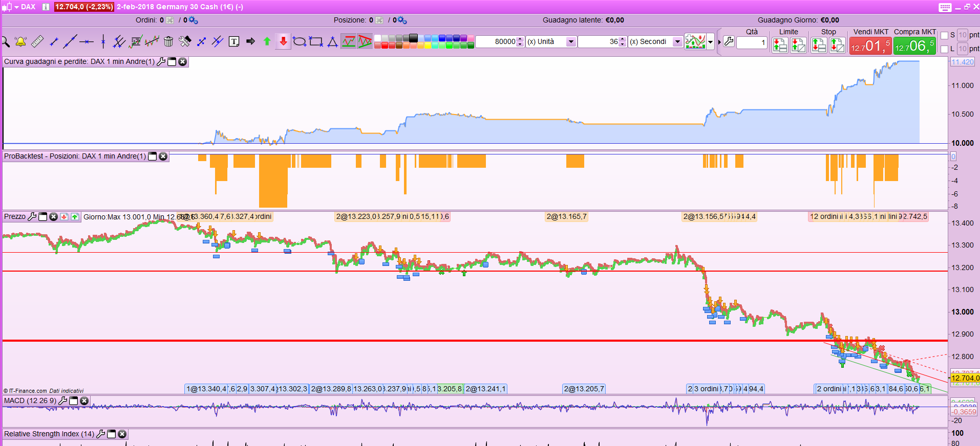Viewport: 980px width, 446px height.
Task: Select the rectangle drawing tool
Action: [316, 42]
